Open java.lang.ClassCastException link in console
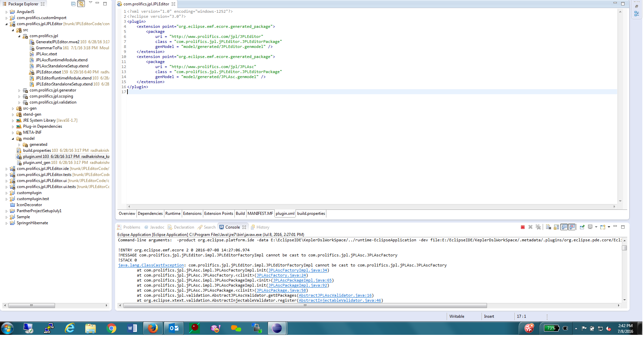Screen dimensions: 644x362 click(151, 265)
